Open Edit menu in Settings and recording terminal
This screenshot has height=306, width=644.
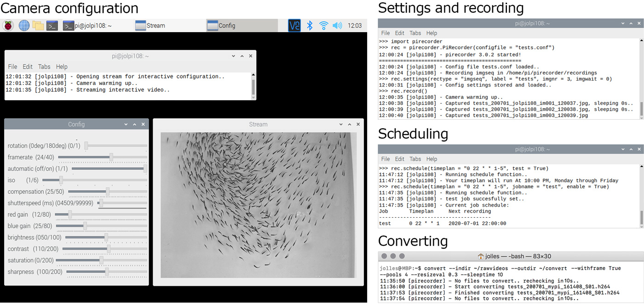[x=400, y=33]
